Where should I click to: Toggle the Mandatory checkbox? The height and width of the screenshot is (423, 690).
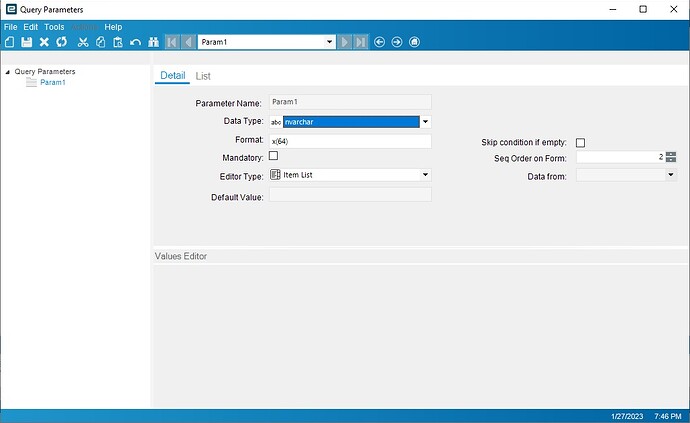click(274, 157)
